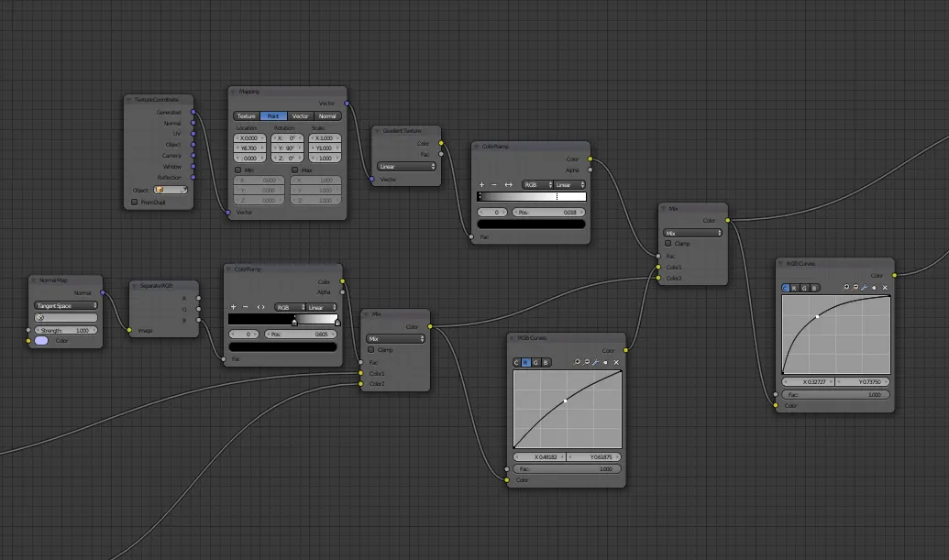Click the UV map icon in Normal Map node
This screenshot has height=560, width=949.
40,317
